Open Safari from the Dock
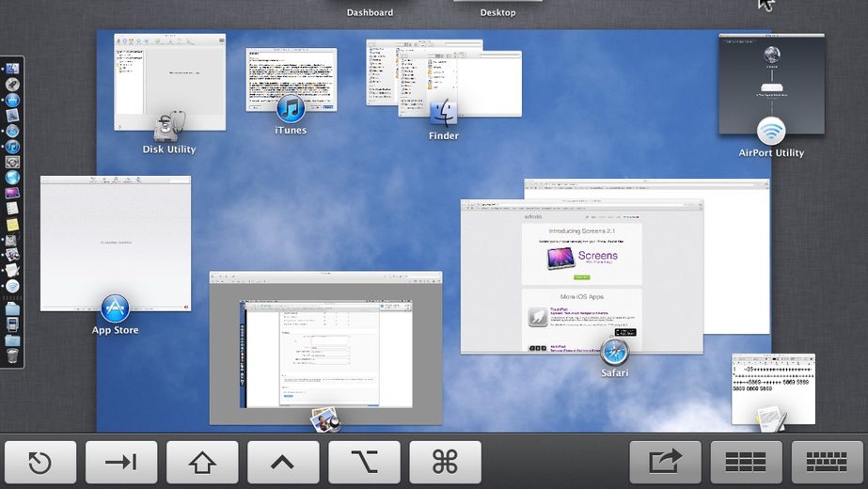The image size is (868, 489). tap(12, 131)
